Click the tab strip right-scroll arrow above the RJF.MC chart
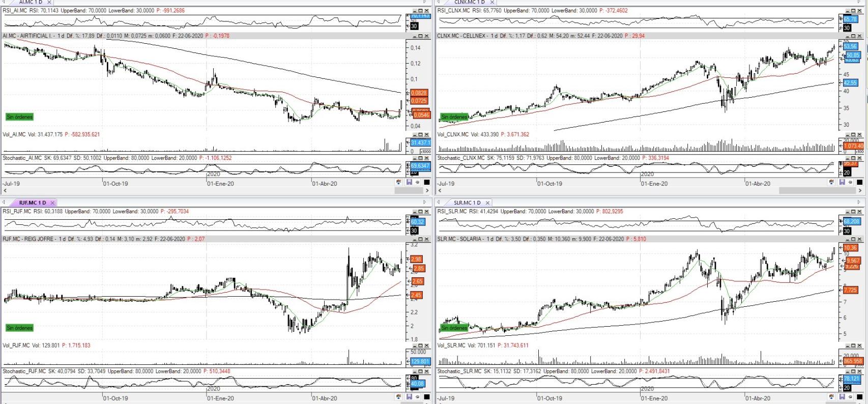This screenshot has height=404, width=868. (424, 202)
